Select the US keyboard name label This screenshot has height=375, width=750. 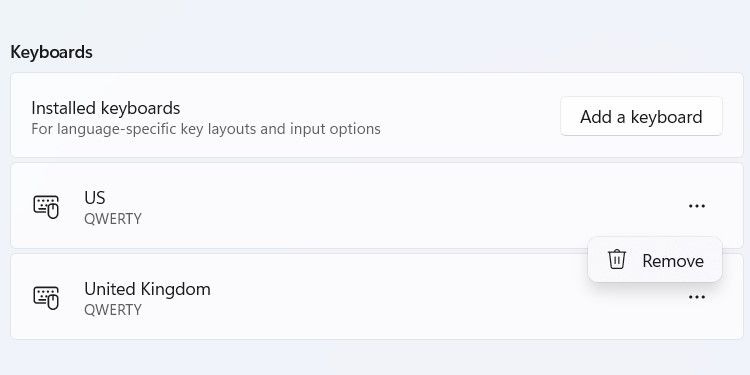pos(95,198)
